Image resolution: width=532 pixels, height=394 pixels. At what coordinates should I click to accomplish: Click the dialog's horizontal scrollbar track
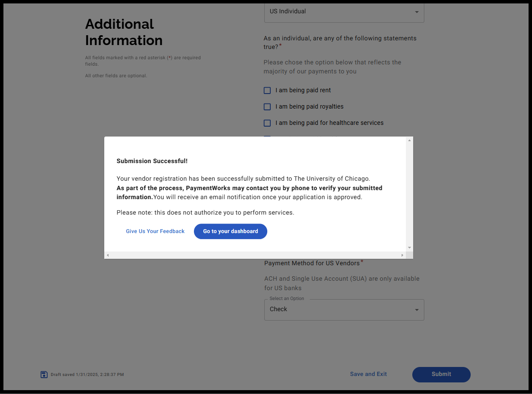click(x=255, y=255)
